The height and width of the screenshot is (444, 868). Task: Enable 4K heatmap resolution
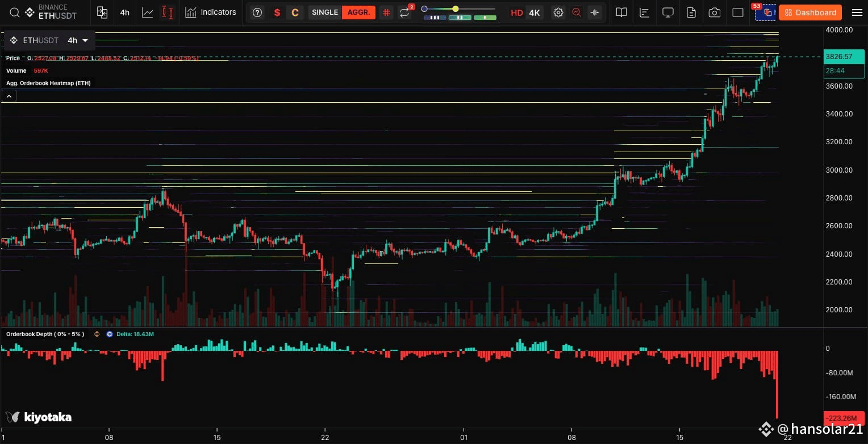(535, 12)
